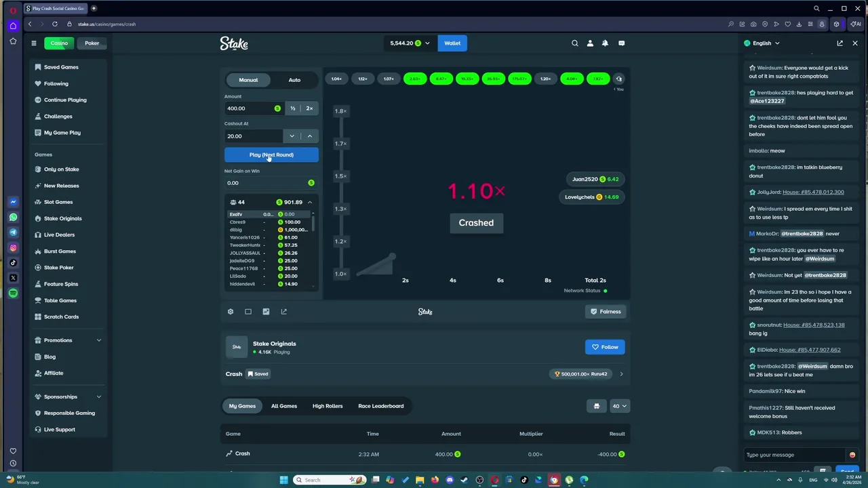Select the Race Leaderboard tab
The height and width of the screenshot is (488, 868).
click(x=381, y=406)
